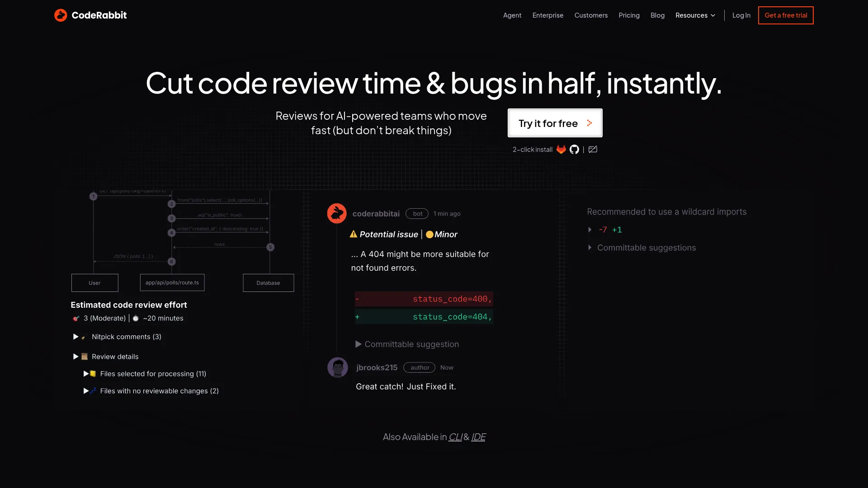This screenshot has height=488, width=868.
Task: Click the app/api/polls/route.ts box
Action: [172, 282]
